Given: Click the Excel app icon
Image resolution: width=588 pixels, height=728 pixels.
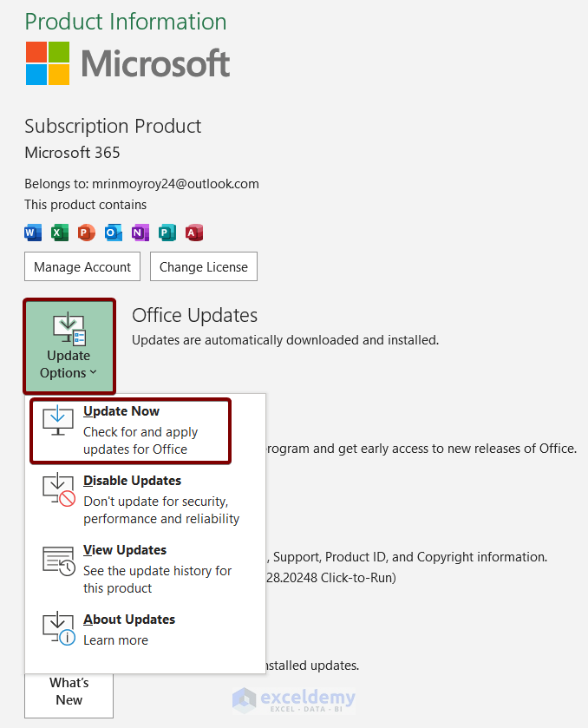Looking at the screenshot, I should tap(60, 233).
